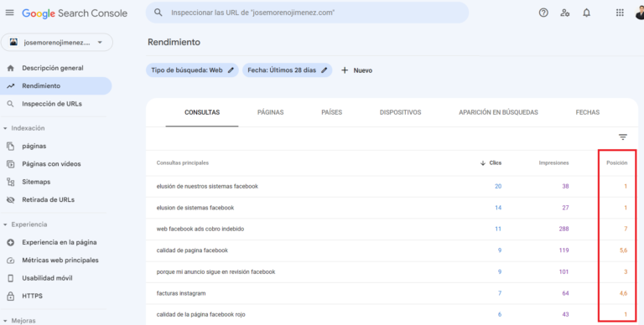
Task: Click the phone icon for Usabilidad móvil
Action: [x=11, y=278]
